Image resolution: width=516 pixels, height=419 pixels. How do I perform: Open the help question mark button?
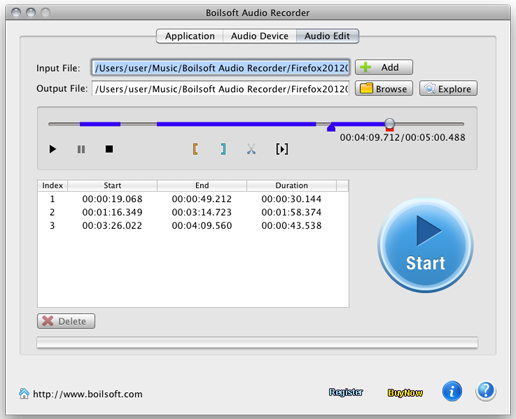[x=486, y=391]
